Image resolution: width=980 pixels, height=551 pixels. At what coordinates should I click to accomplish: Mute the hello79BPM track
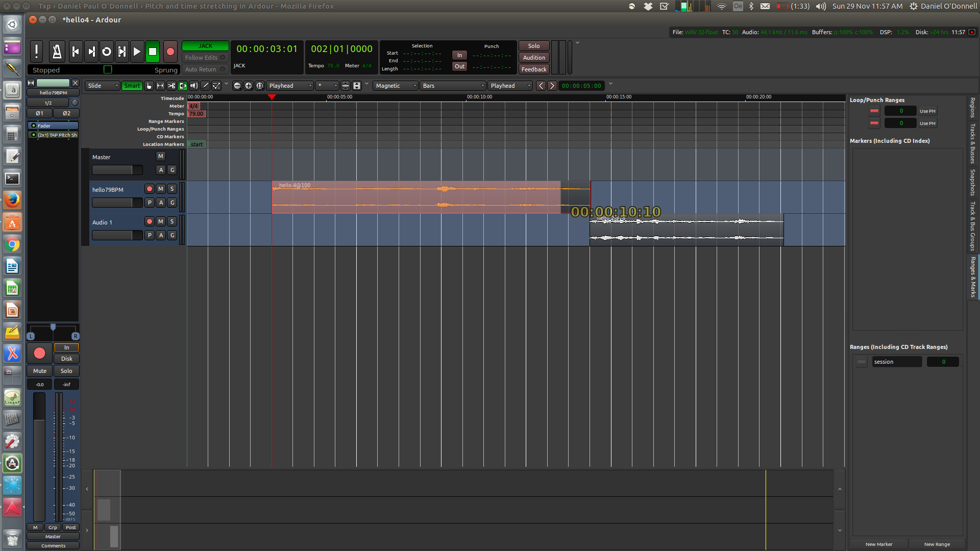tap(161, 189)
